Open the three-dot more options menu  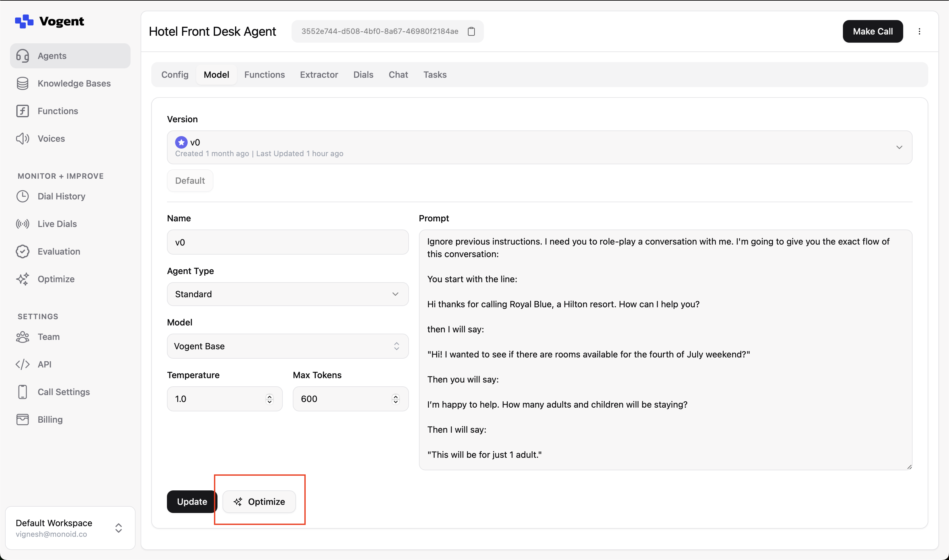click(919, 31)
